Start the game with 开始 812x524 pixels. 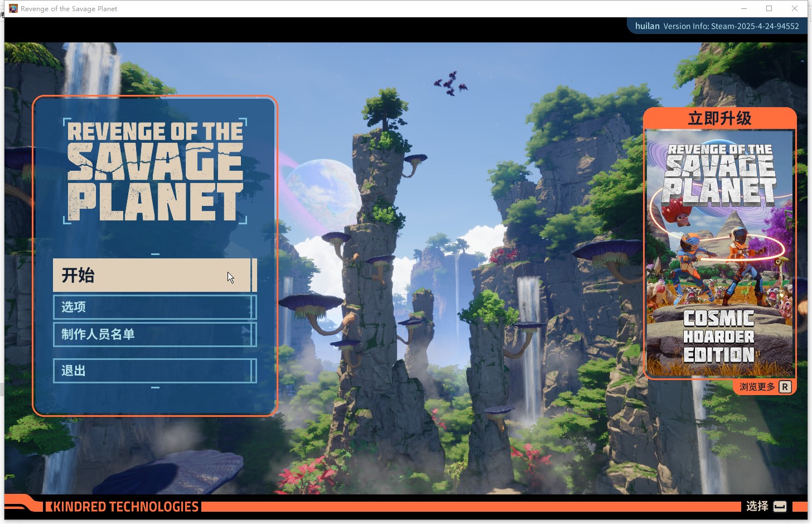tap(154, 275)
